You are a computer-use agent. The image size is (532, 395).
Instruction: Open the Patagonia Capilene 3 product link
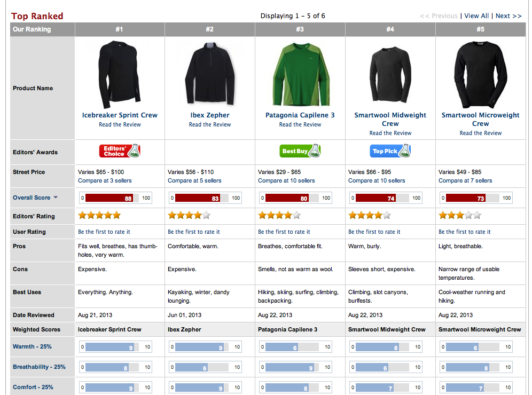click(x=300, y=115)
